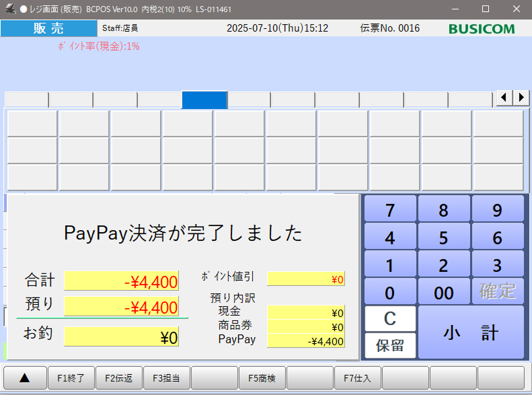Tap the 00 double-zero key
The height and width of the screenshot is (395, 532).
pos(443,292)
